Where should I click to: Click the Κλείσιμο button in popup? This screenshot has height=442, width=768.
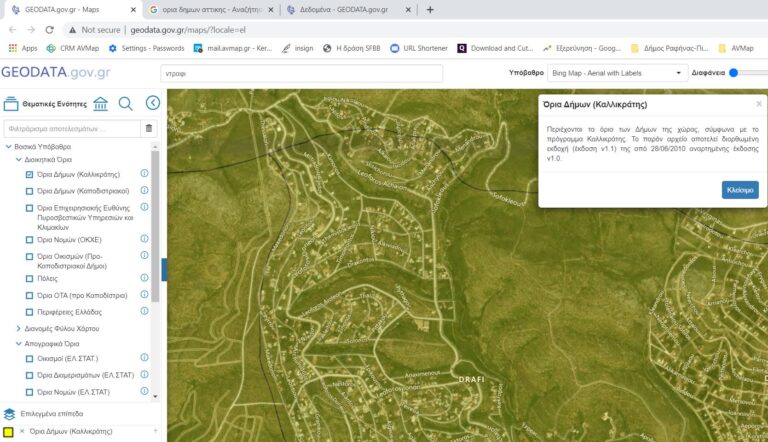coord(739,189)
